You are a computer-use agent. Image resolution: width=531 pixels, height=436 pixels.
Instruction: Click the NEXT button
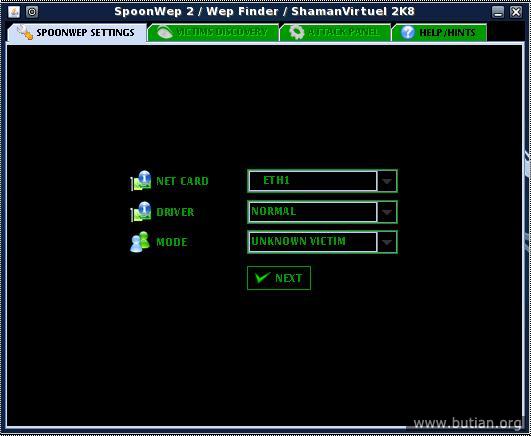[279, 278]
